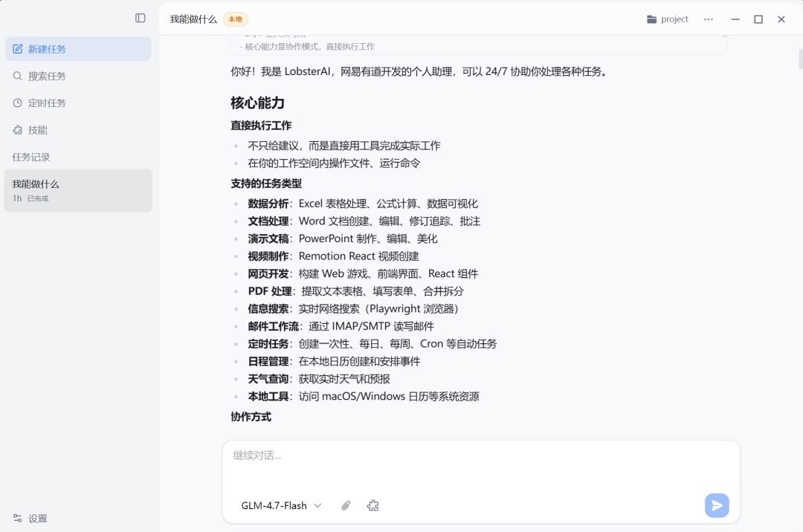Collapse the sidebar panel icon
Screen dimensions: 803x532
click(141, 19)
